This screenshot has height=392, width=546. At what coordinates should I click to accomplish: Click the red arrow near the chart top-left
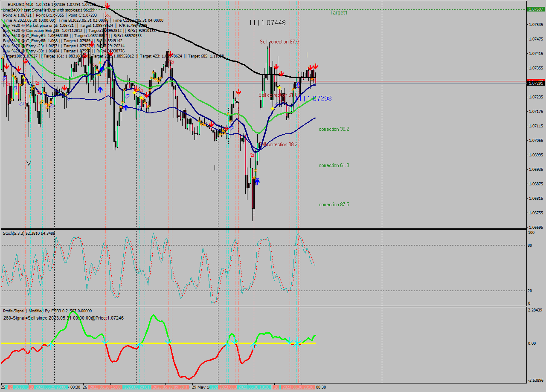pyautogui.click(x=7, y=66)
